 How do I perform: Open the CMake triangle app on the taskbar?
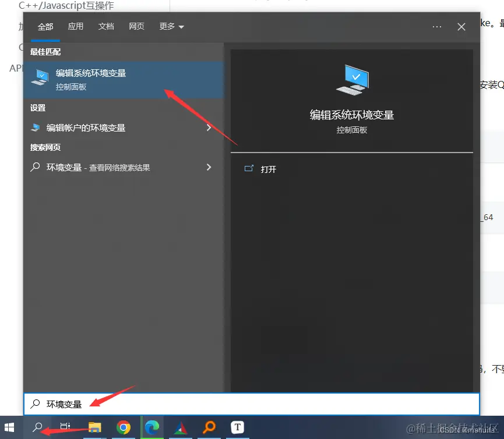click(x=181, y=427)
